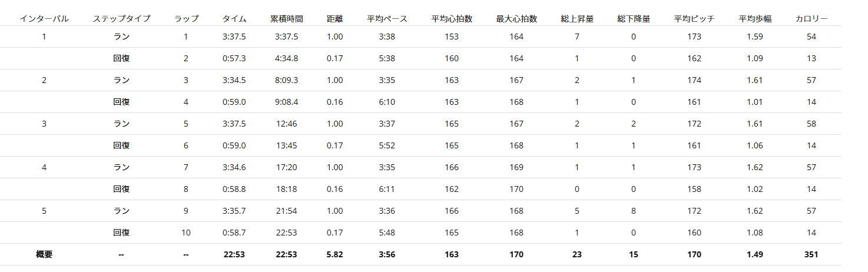Click the 平均歩幅 column header
The width and height of the screenshot is (868, 272).
[755, 19]
